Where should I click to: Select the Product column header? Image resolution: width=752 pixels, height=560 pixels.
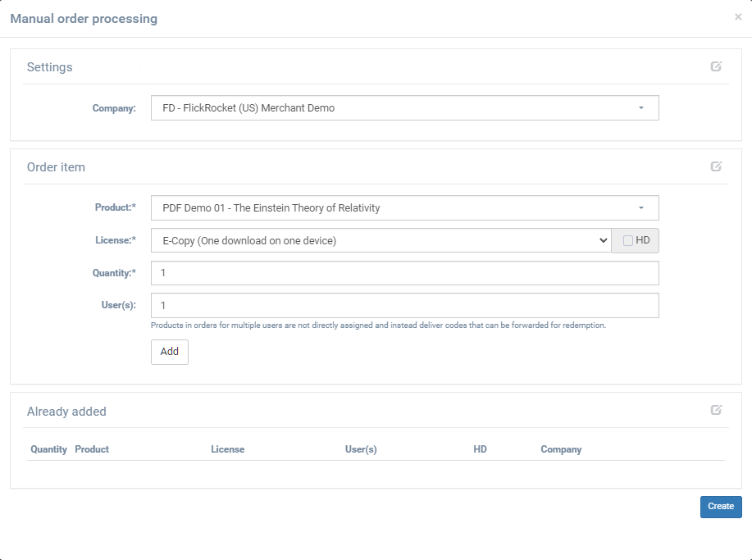click(x=92, y=449)
